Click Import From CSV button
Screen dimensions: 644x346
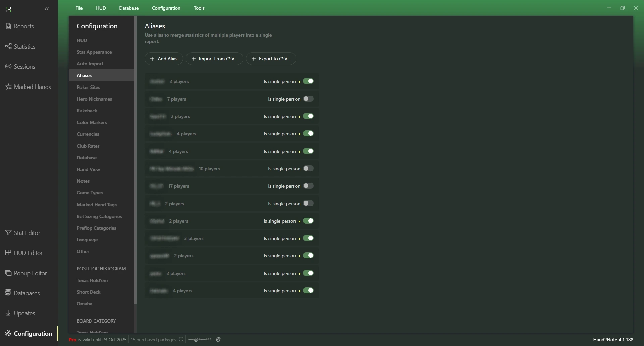pyautogui.click(x=214, y=59)
